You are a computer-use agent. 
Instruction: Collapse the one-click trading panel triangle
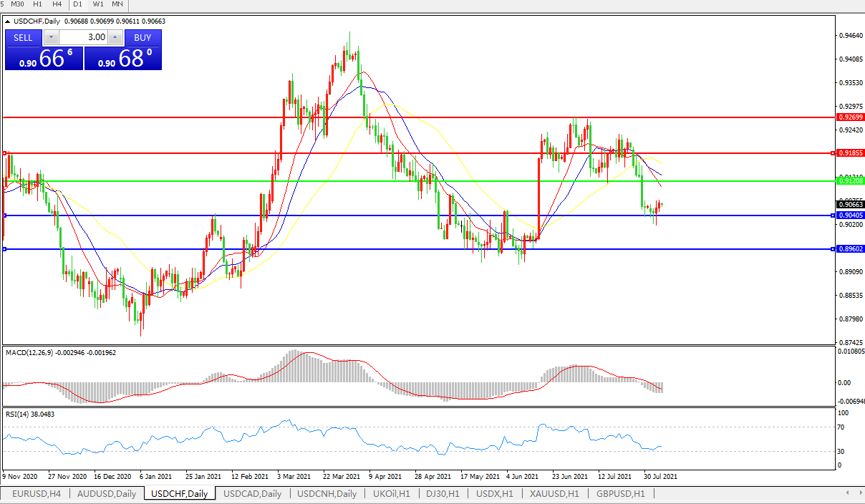[7, 21]
